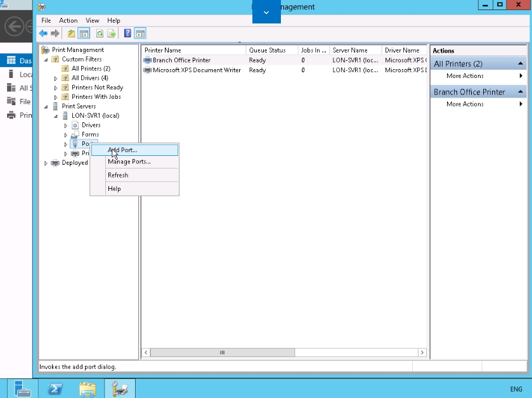Toggle Show/Hide Console Tree toolbar icon

coord(83,34)
